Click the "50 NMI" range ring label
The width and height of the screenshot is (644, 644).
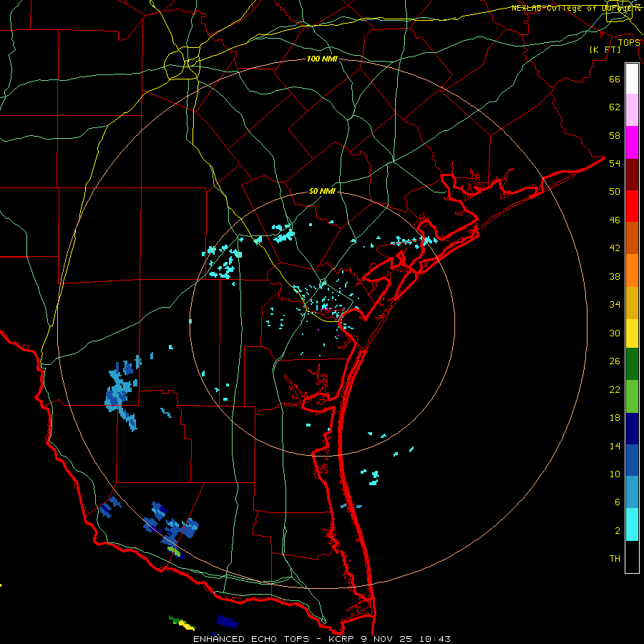click(x=322, y=191)
